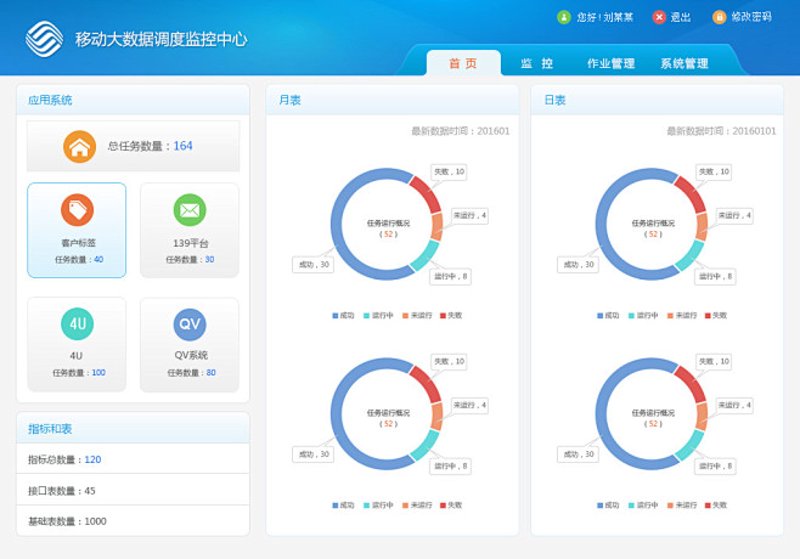This screenshot has width=800, height=559.
Task: Click the China Mobile logo icon
Action: tap(44, 39)
